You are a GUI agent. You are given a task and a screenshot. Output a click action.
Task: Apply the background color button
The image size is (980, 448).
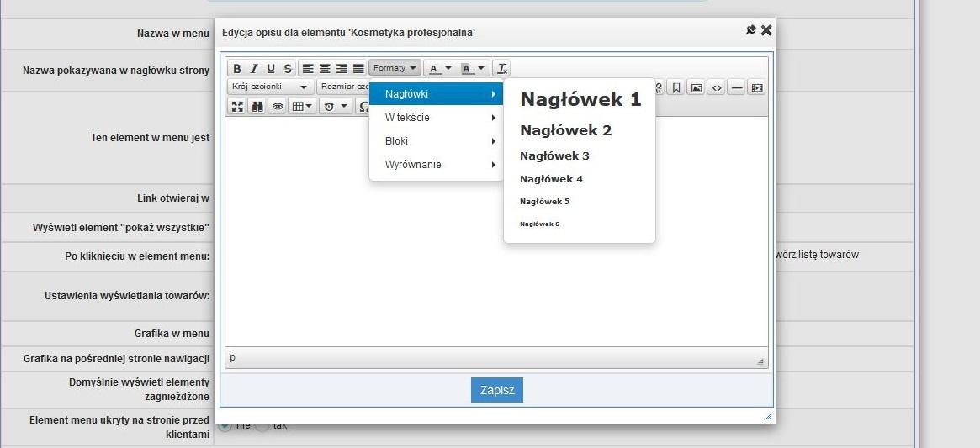(x=467, y=69)
